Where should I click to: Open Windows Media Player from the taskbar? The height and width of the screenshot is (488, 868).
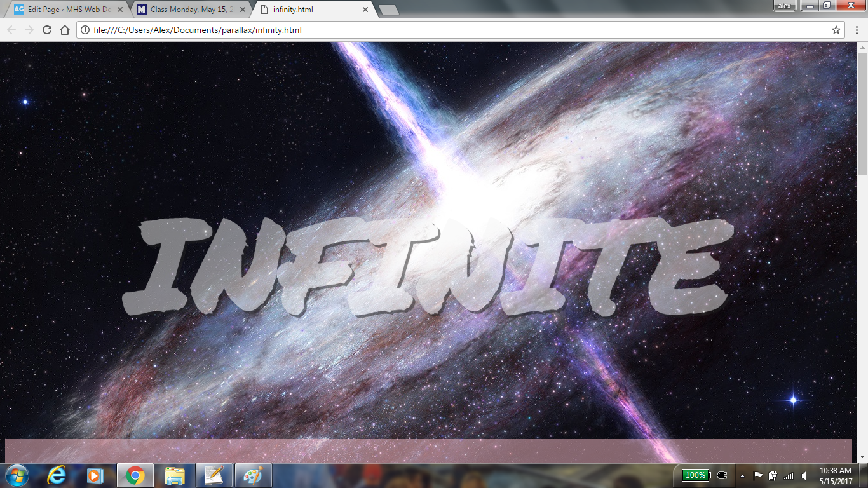point(95,475)
